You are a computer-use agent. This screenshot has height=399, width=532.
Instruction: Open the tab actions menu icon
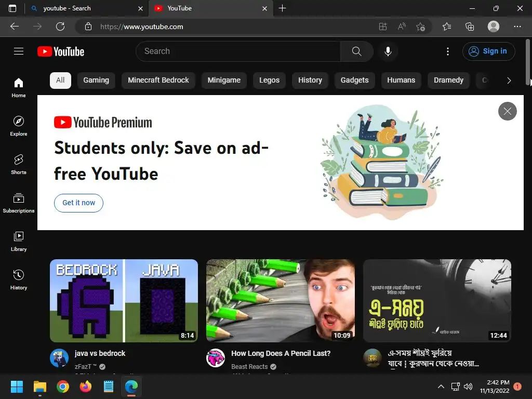pos(12,8)
